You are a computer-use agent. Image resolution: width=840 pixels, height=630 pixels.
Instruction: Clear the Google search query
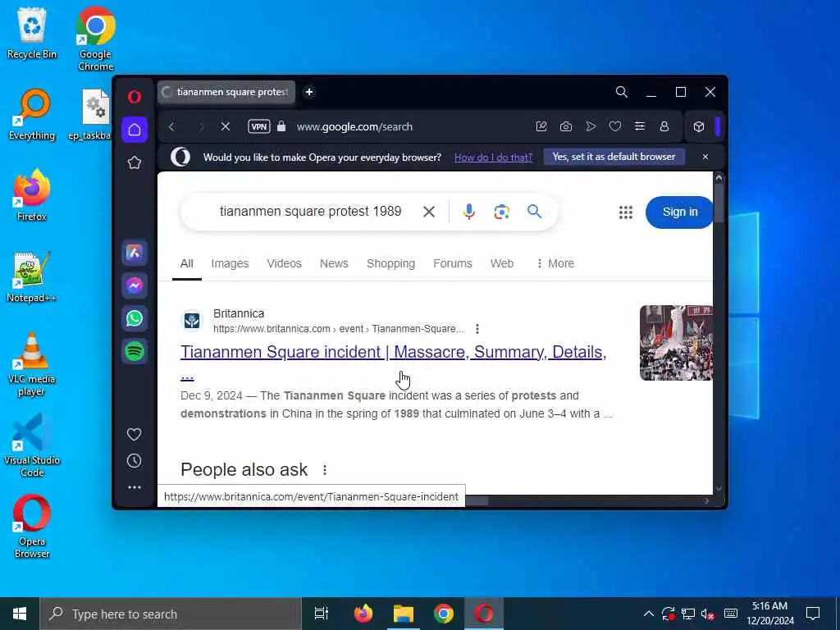428,212
